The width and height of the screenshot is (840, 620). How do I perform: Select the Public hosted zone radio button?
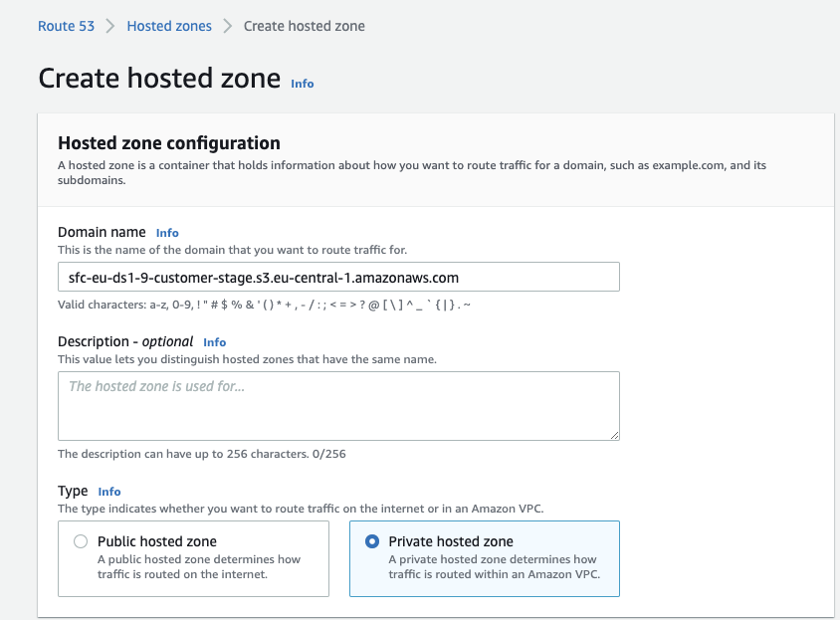pyautogui.click(x=80, y=540)
